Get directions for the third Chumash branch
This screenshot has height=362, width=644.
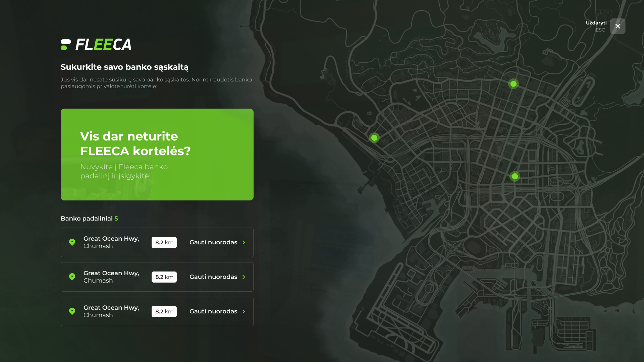(x=213, y=311)
